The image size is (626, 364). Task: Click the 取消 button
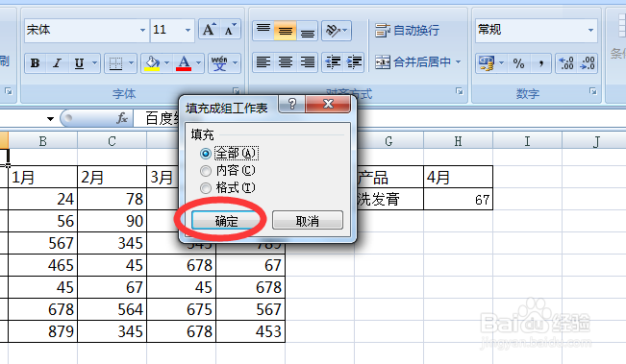(308, 221)
